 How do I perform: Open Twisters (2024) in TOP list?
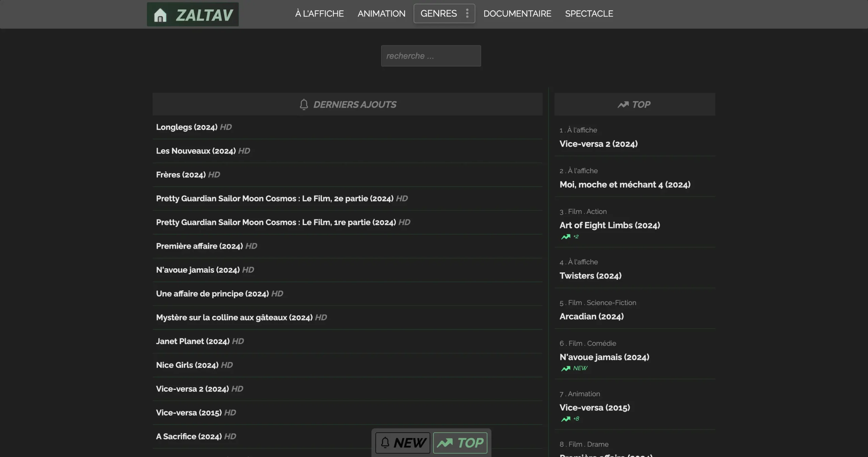[590, 275]
